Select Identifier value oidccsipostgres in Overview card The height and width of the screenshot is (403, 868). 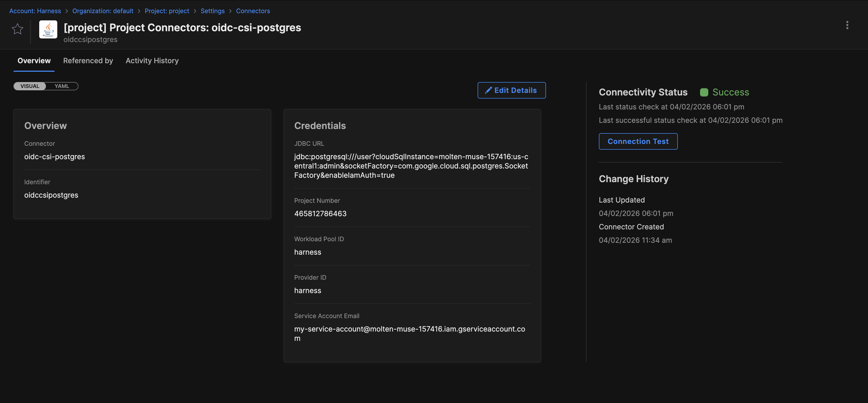click(x=51, y=195)
